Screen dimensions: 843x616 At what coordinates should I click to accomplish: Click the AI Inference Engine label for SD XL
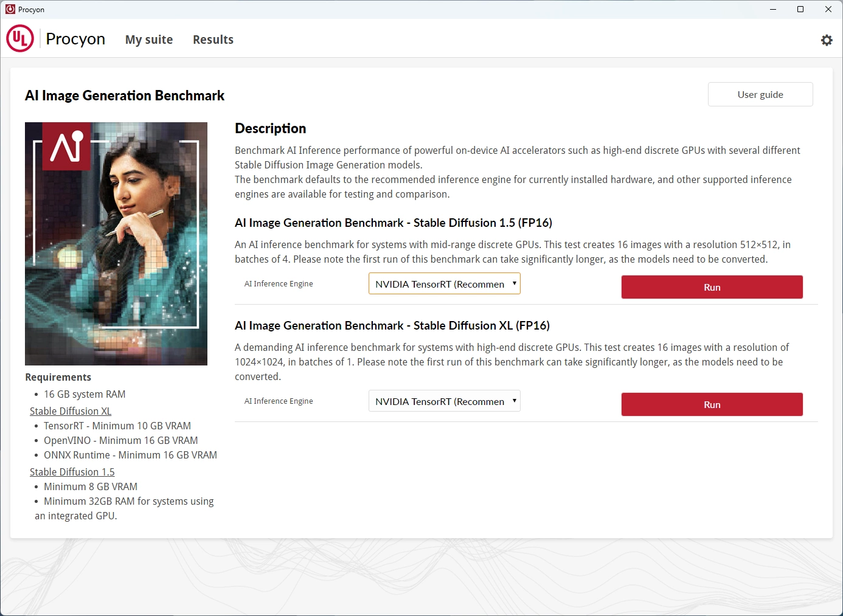coord(279,401)
